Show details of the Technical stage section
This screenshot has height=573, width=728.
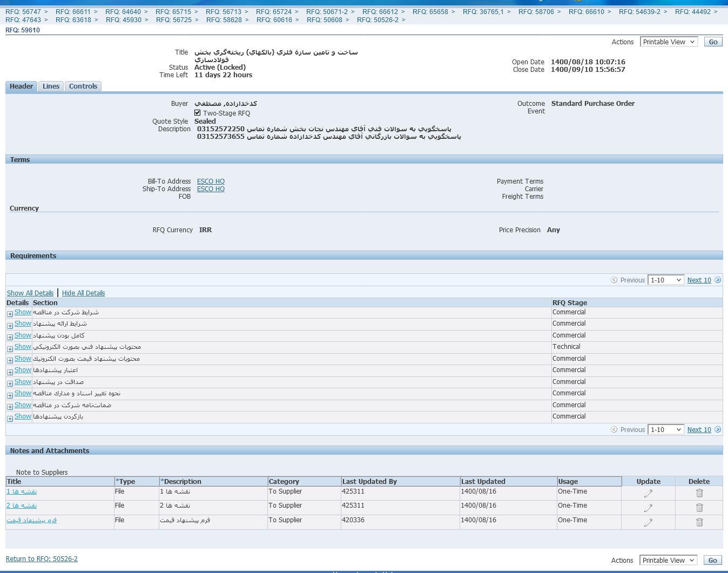23,347
